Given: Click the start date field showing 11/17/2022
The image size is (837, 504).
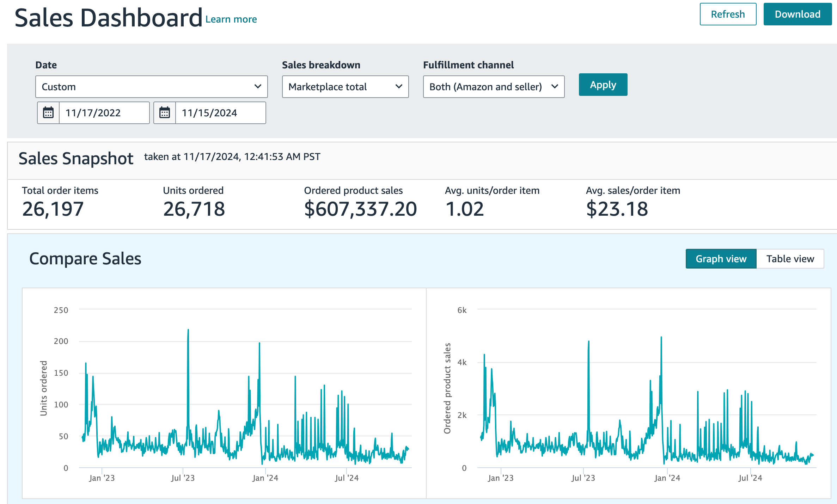Looking at the screenshot, I should tap(104, 113).
